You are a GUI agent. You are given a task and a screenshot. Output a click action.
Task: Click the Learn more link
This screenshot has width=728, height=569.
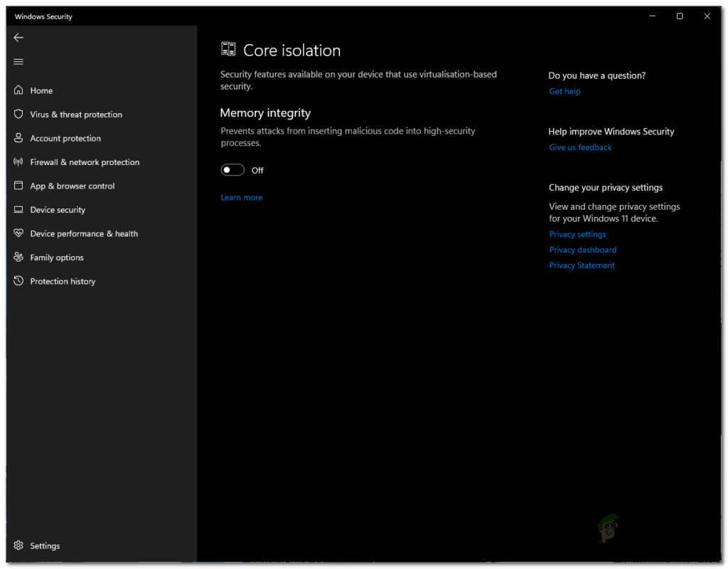coord(241,197)
